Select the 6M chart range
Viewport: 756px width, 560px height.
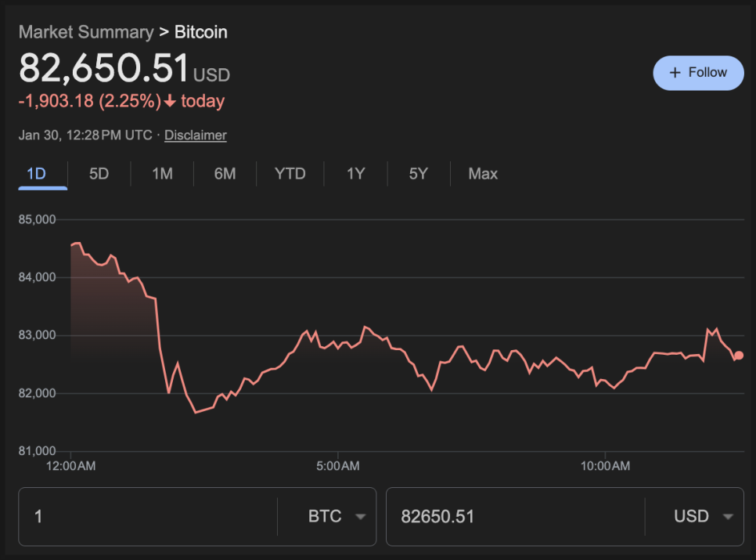[x=225, y=173]
